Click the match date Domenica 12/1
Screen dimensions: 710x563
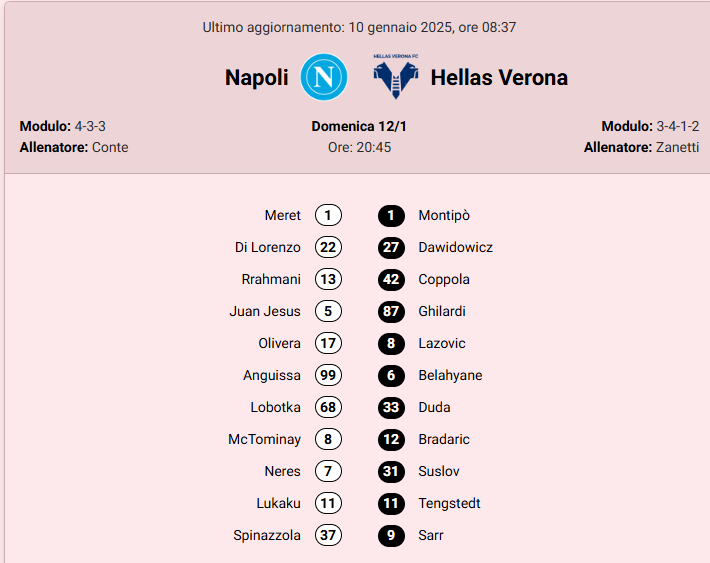tap(359, 126)
